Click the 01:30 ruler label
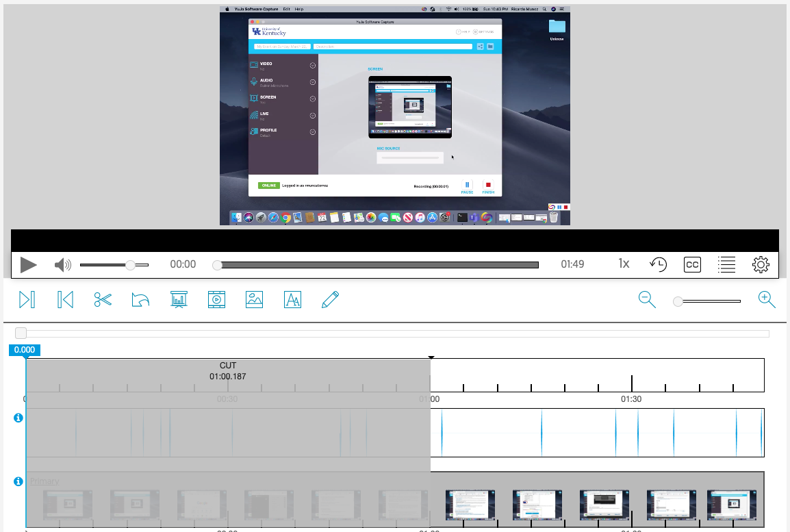This screenshot has width=790, height=532. 630,399
